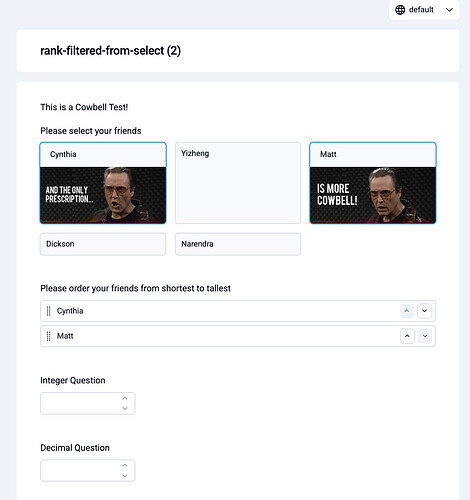Increment the Integer Question value
470x500 pixels.
coord(125,398)
